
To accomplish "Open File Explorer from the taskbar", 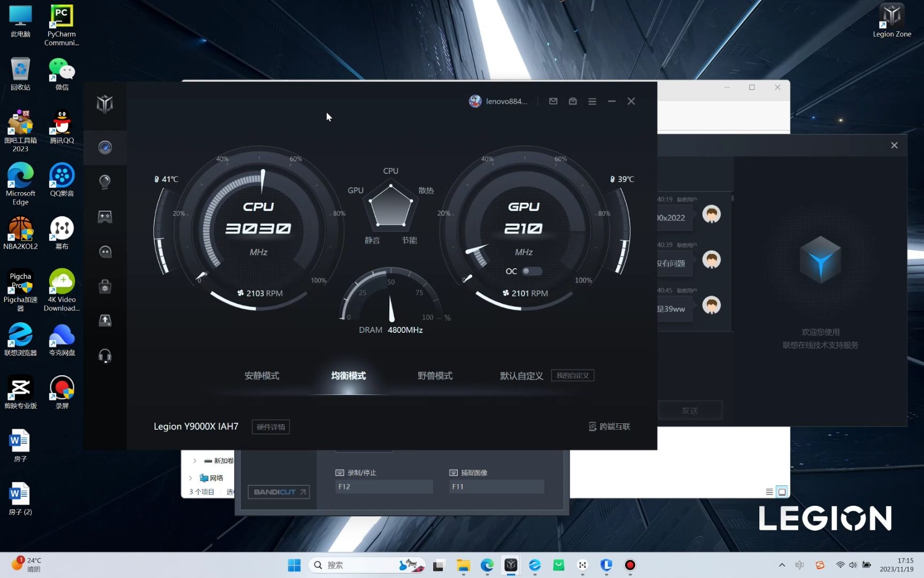I will coord(463,565).
